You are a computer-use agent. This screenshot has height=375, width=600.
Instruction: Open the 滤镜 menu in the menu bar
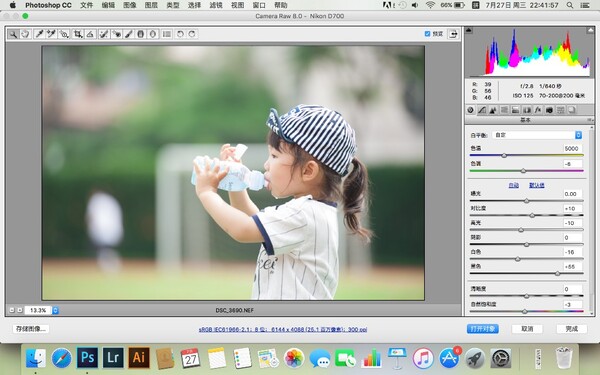tap(216, 5)
